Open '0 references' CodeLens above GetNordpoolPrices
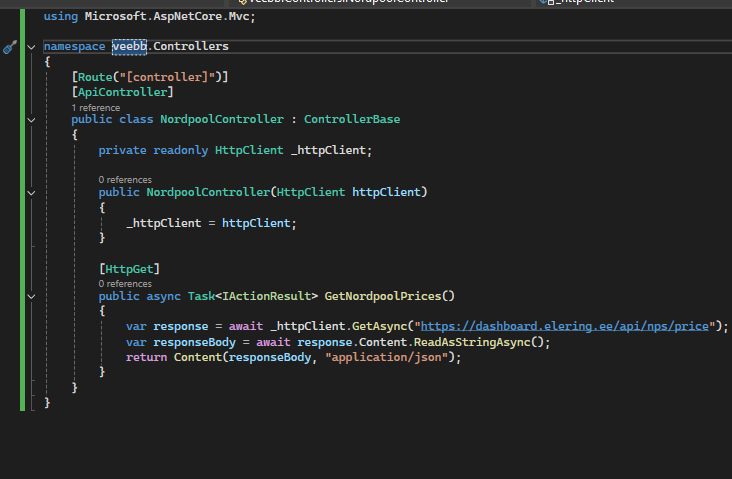 pos(125,284)
